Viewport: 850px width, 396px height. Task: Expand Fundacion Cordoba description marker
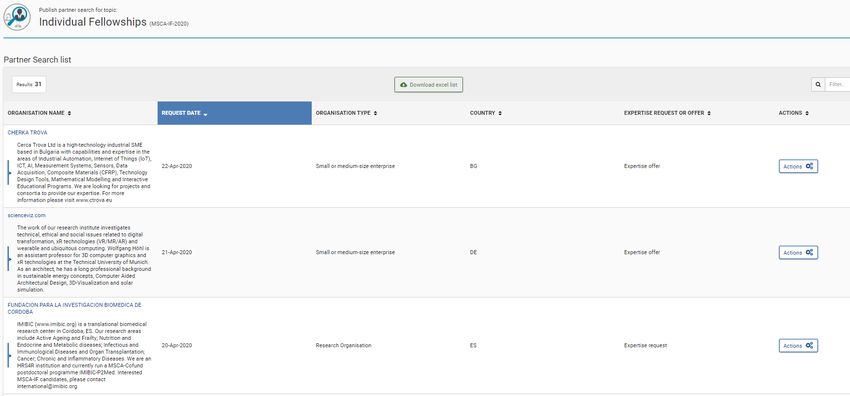pyautogui.click(x=9, y=355)
